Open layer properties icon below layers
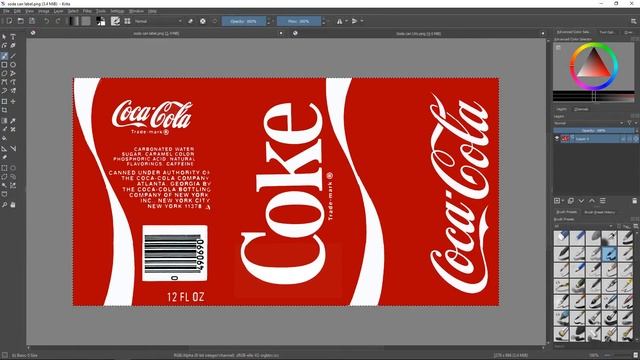The width and height of the screenshot is (640, 360). pyautogui.click(x=602, y=200)
